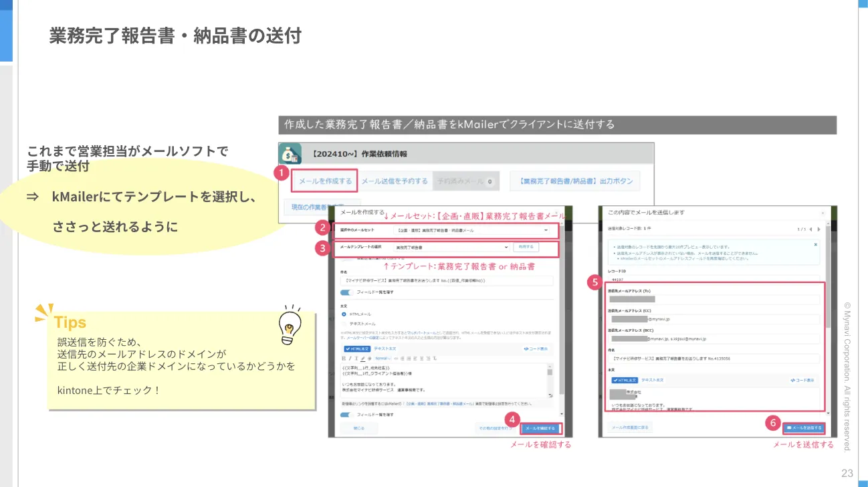Click the コード表示 code icon in compose dialog
Screen dimensions: 868x487
(536, 349)
